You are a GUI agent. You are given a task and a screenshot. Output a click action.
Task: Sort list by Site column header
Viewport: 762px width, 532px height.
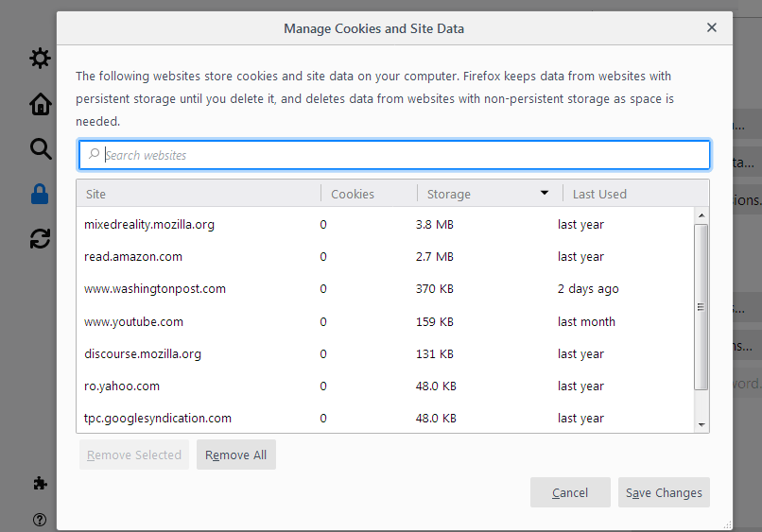tap(199, 194)
